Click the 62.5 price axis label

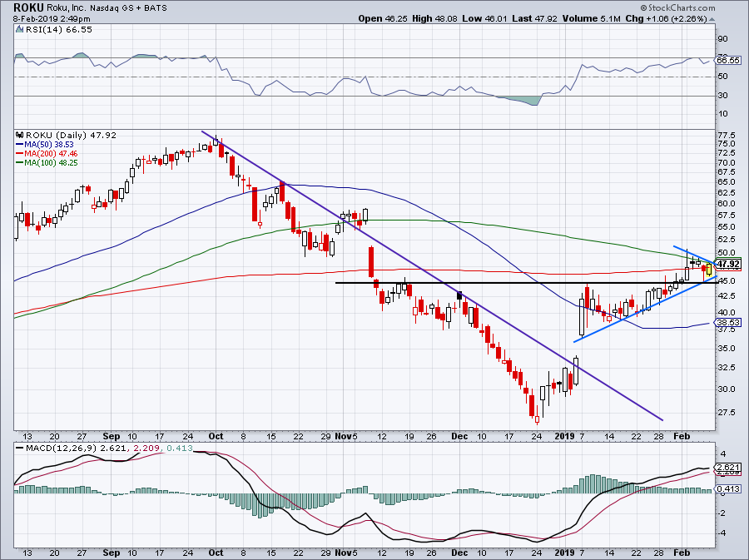pyautogui.click(x=726, y=192)
